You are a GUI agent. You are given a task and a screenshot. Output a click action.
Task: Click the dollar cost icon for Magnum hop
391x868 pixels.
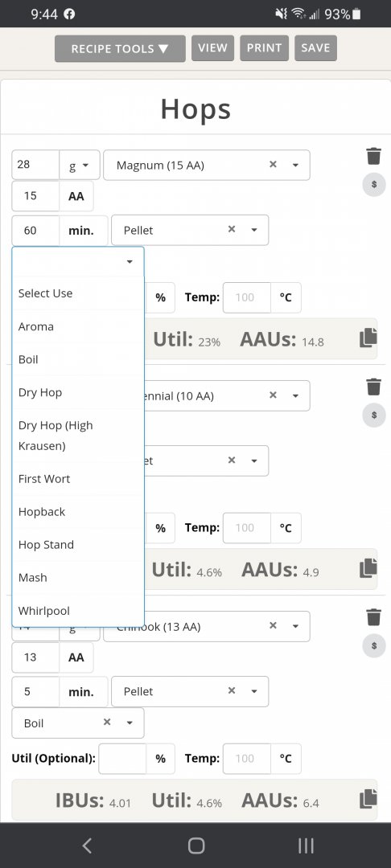coord(374,185)
